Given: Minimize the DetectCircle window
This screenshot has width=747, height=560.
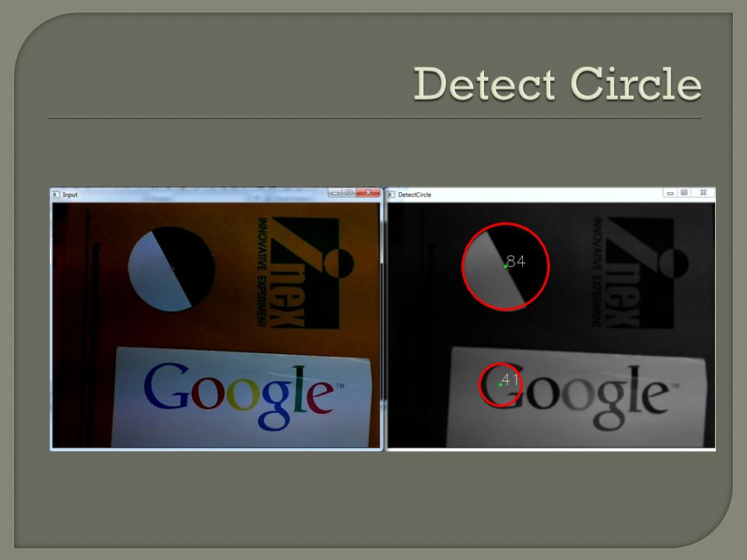Looking at the screenshot, I should pos(670,193).
